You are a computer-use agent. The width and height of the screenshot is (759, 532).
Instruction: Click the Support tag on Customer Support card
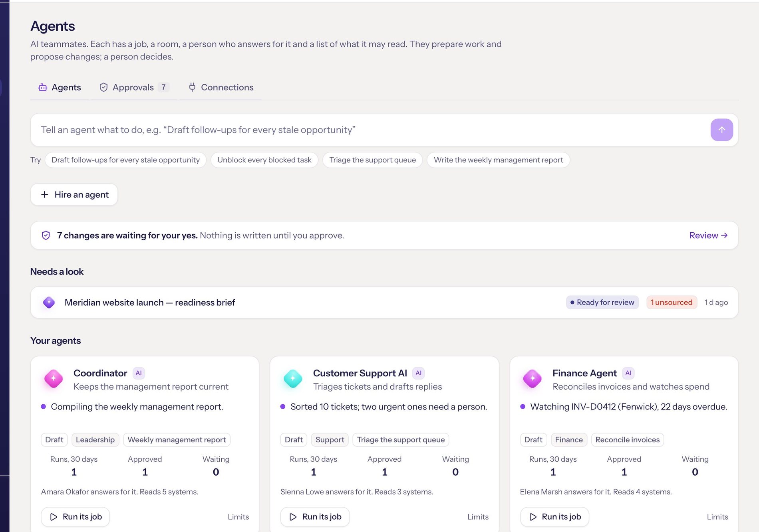coord(330,440)
